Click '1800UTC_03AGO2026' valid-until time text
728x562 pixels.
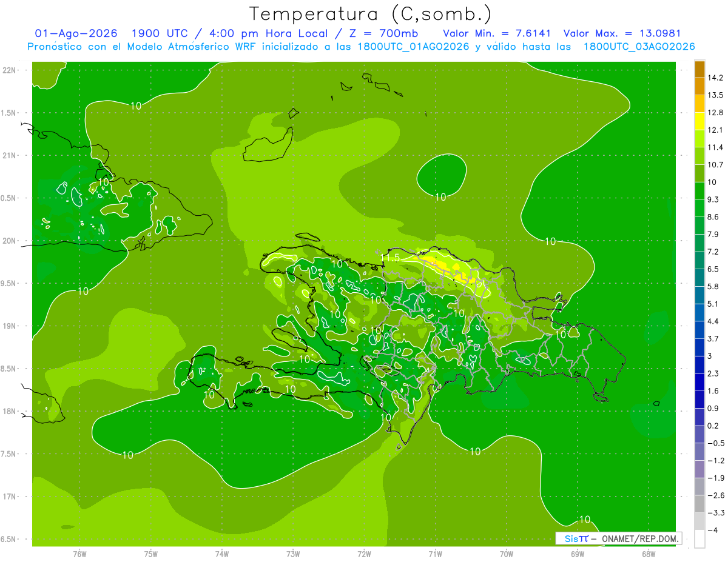(x=639, y=47)
